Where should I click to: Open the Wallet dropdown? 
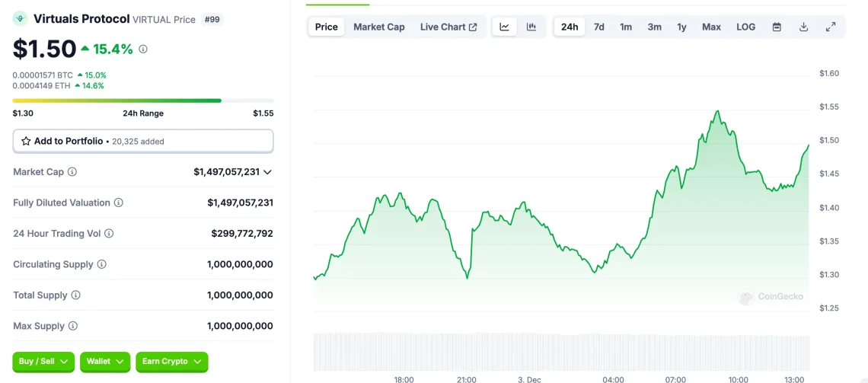click(105, 362)
